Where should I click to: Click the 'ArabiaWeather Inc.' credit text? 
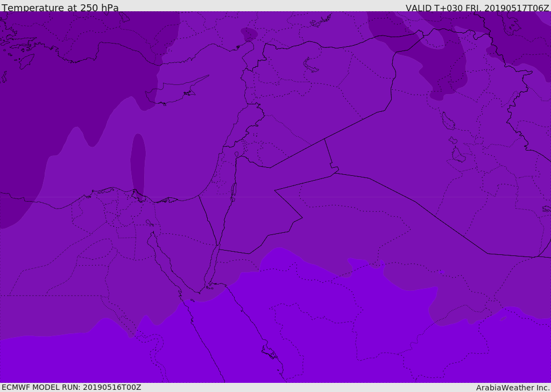(513, 388)
